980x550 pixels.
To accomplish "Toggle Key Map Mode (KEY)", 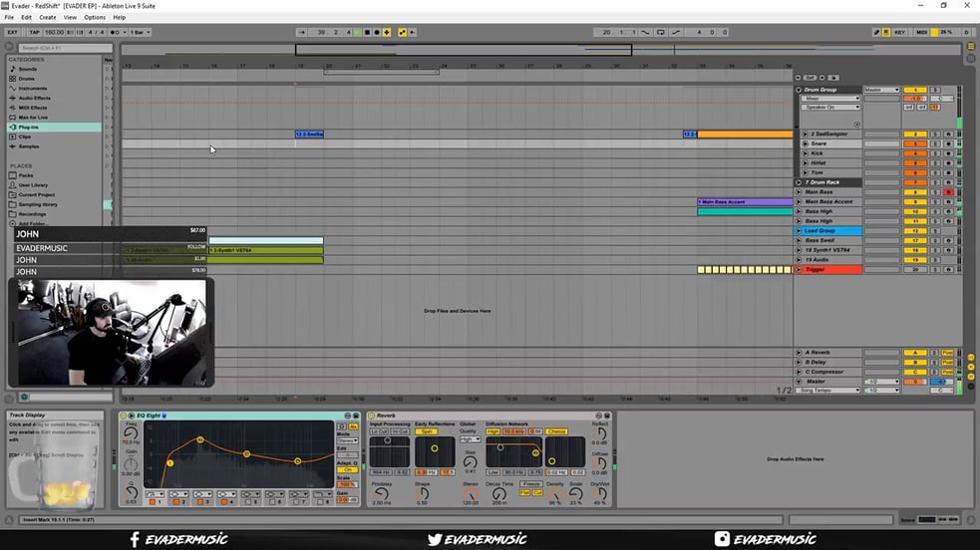I will (899, 33).
